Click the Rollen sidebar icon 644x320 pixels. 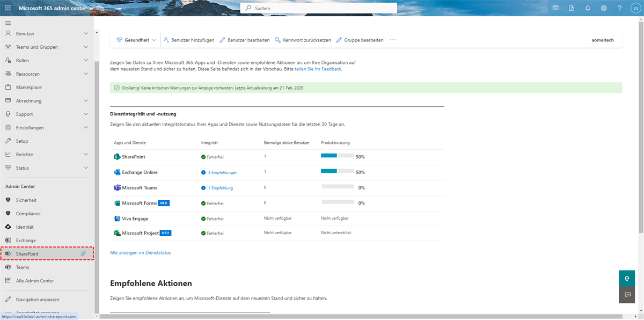(x=8, y=61)
